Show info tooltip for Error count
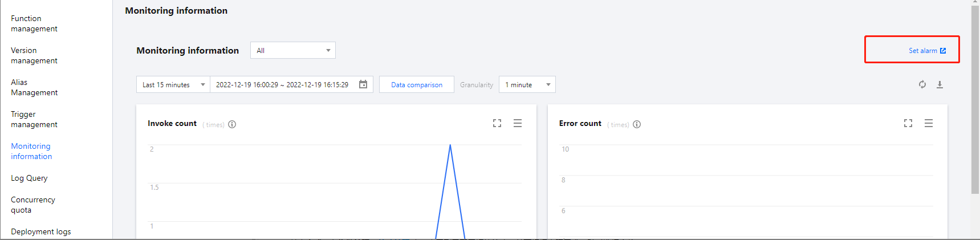The height and width of the screenshot is (240, 980). (x=637, y=124)
